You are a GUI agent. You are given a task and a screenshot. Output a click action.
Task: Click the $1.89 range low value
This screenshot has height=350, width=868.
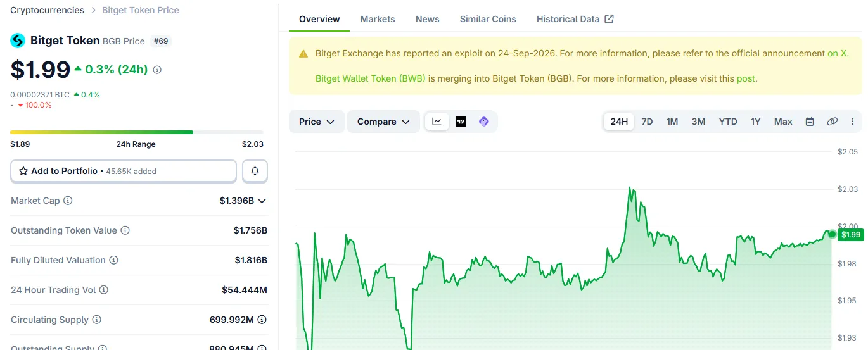tap(20, 144)
